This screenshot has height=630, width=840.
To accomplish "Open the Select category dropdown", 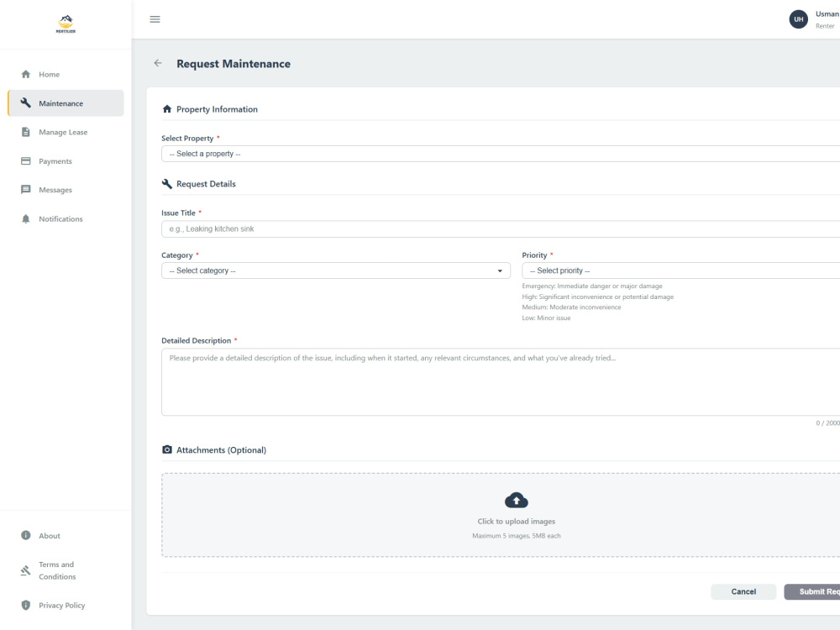I will point(336,270).
